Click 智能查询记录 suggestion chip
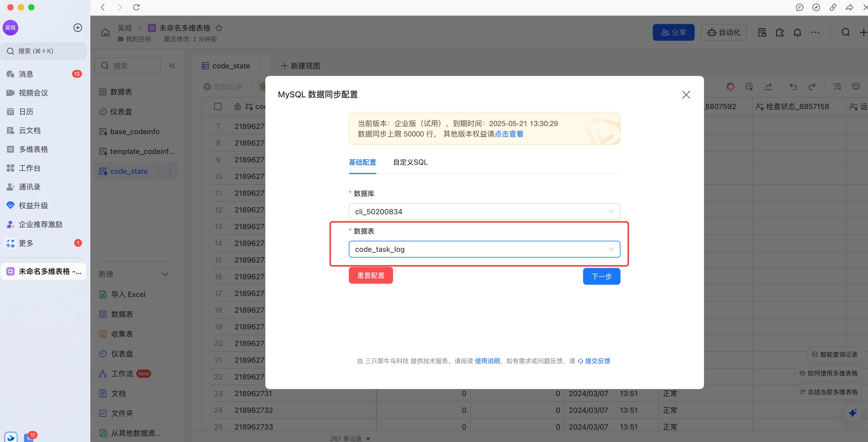Screen dimensions: 868x442 (x=834, y=355)
